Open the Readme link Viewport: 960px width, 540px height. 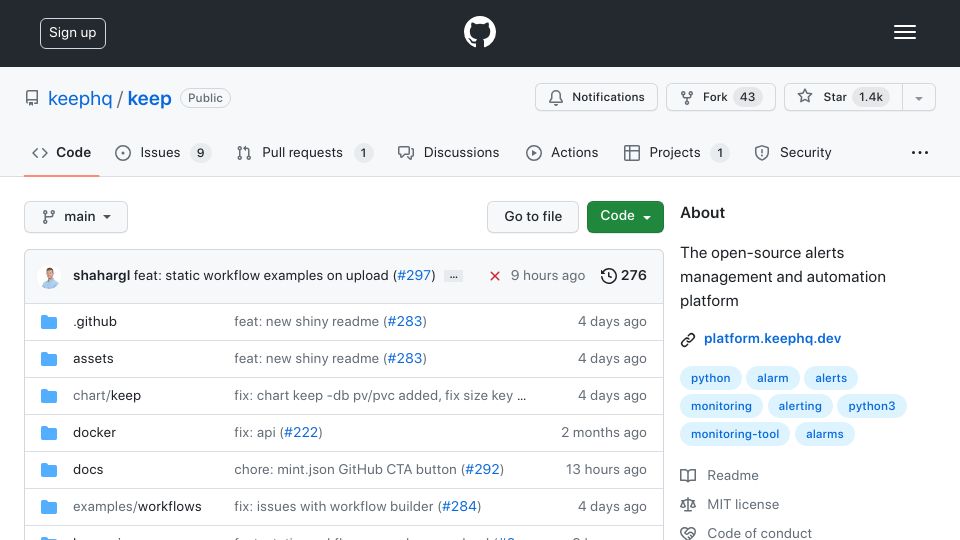(733, 476)
